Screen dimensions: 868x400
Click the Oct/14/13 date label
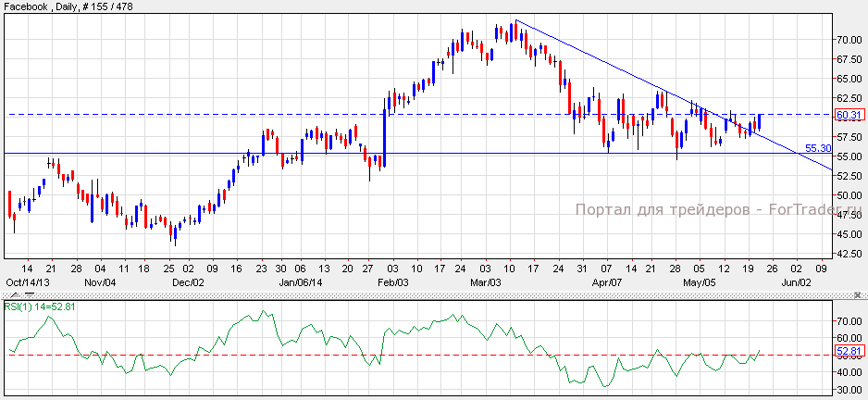click(25, 281)
